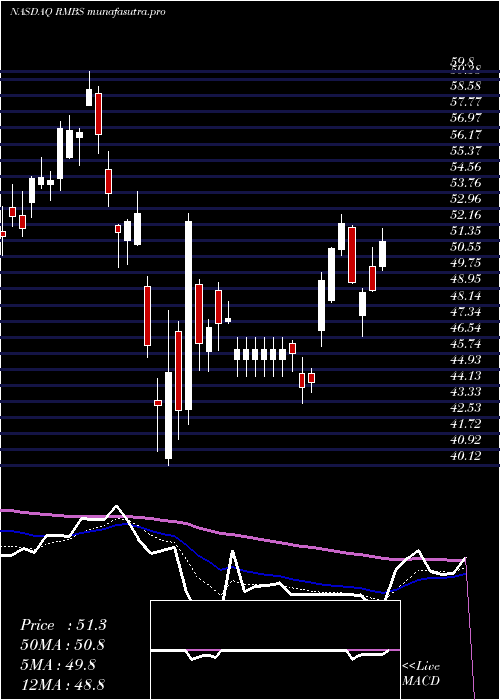Select the 52.16 price axis label

pos(464,215)
